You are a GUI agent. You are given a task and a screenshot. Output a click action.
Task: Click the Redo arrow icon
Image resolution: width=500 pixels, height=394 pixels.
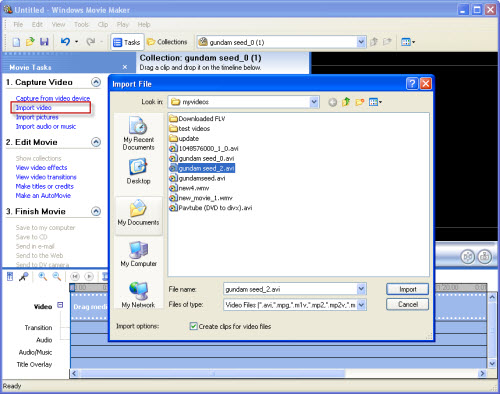point(90,42)
